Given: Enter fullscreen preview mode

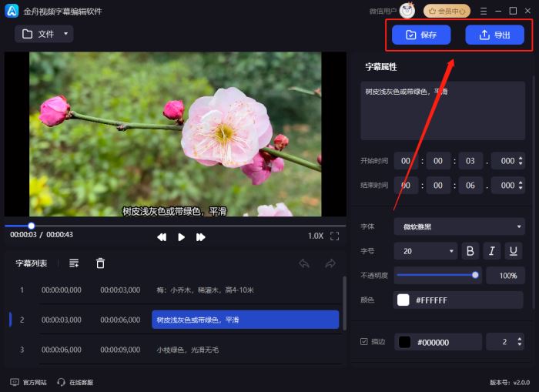Looking at the screenshot, I should 334,236.
